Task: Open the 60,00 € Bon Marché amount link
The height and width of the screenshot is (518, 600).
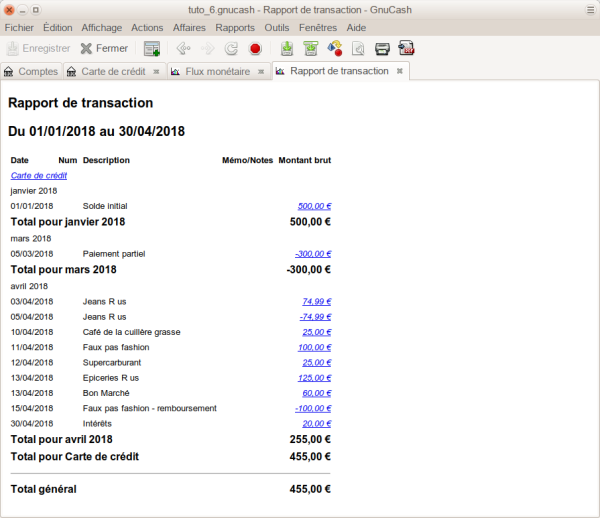Action: pos(316,393)
